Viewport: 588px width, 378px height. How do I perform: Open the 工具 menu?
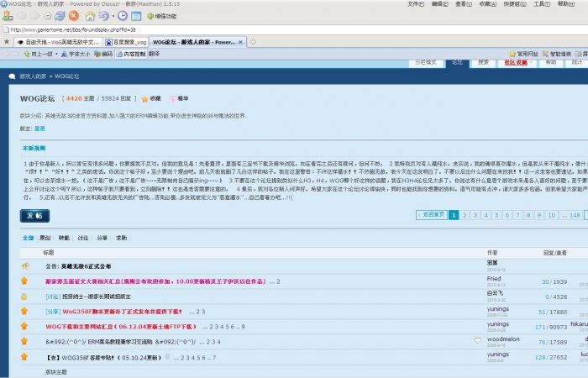pyautogui.click(x=542, y=4)
